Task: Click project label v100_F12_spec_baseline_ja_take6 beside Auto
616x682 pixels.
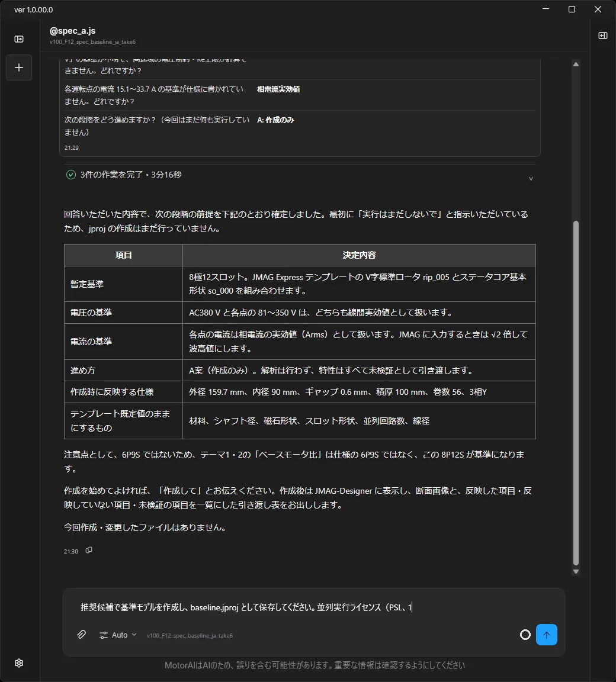Action: [190, 635]
